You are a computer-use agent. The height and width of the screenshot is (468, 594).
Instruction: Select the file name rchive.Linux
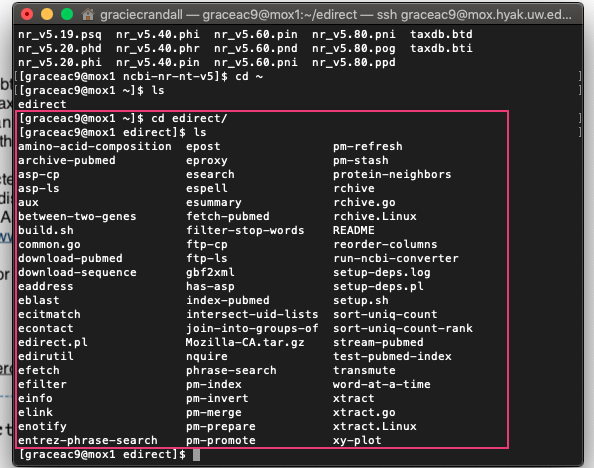[375, 216]
